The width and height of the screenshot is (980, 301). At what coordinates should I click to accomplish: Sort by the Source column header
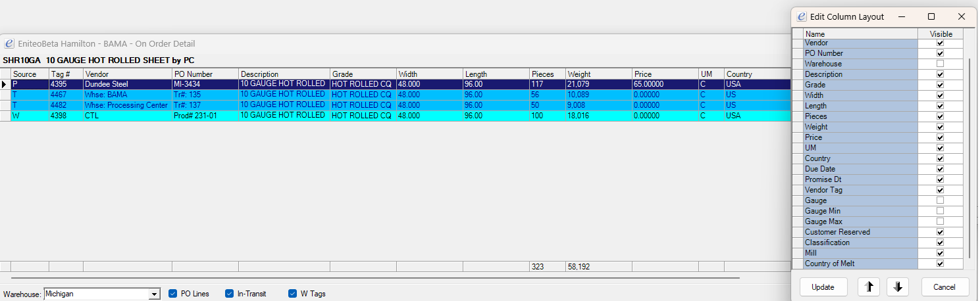point(30,74)
